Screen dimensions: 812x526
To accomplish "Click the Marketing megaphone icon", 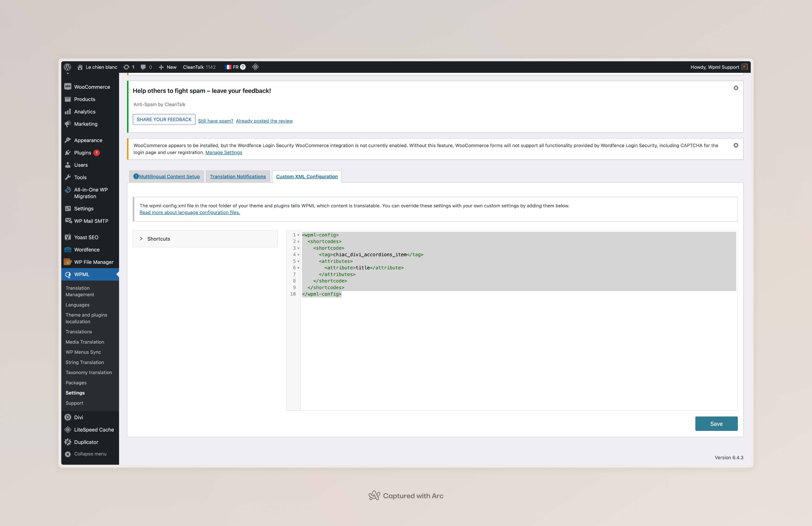I will tap(68, 124).
